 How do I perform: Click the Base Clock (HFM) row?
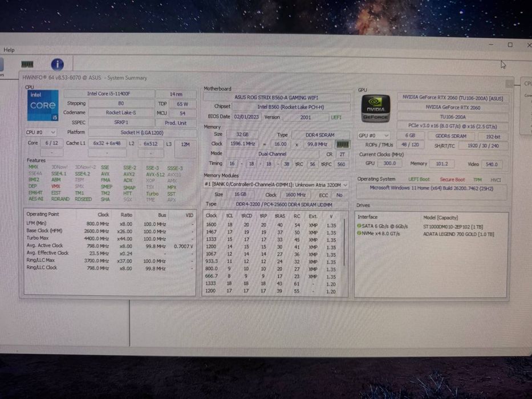click(110, 231)
